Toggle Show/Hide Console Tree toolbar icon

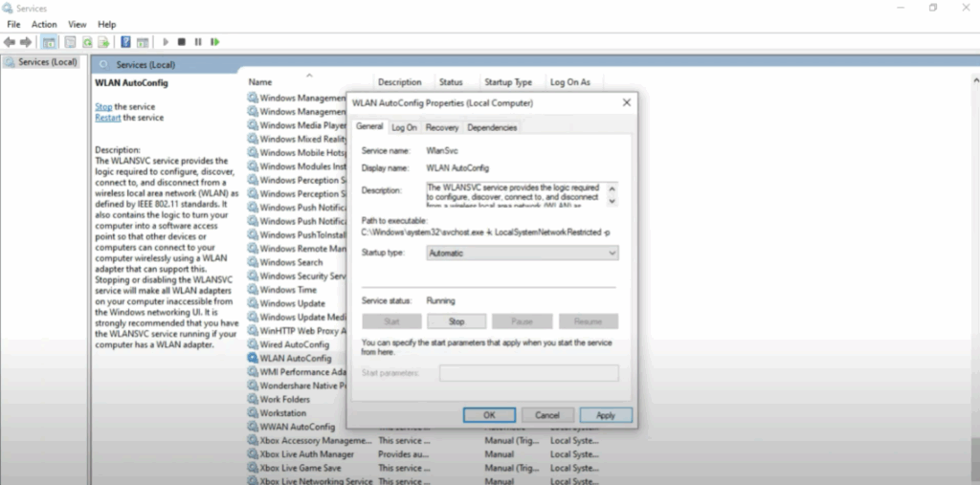(49, 42)
